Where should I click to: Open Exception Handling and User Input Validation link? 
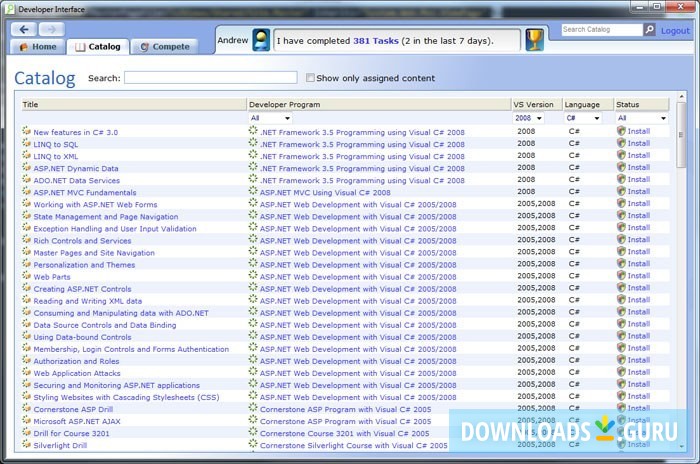point(115,229)
